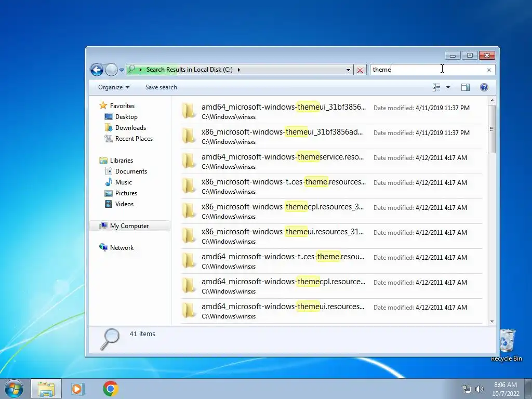Open Windows Explorer from the taskbar
Image resolution: width=532 pixels, height=399 pixels.
tap(46, 389)
